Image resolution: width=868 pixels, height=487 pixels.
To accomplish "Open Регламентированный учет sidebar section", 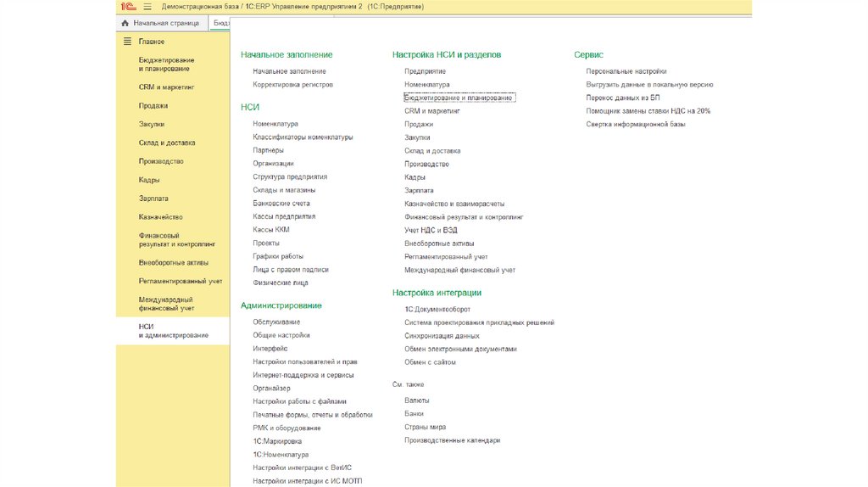I will tap(181, 282).
